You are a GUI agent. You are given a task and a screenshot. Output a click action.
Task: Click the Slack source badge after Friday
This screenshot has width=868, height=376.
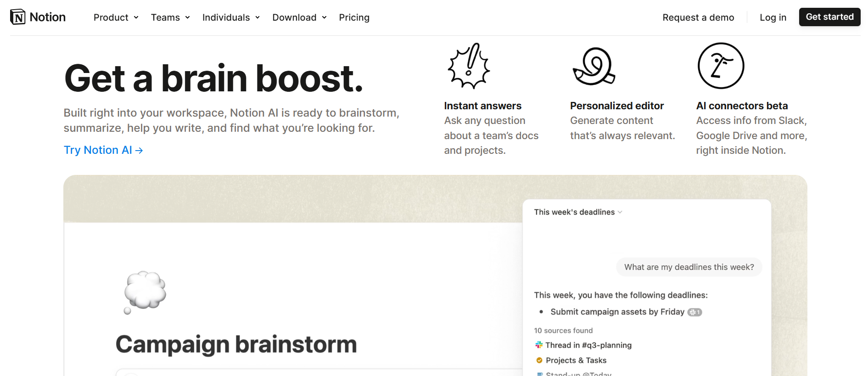coord(694,312)
